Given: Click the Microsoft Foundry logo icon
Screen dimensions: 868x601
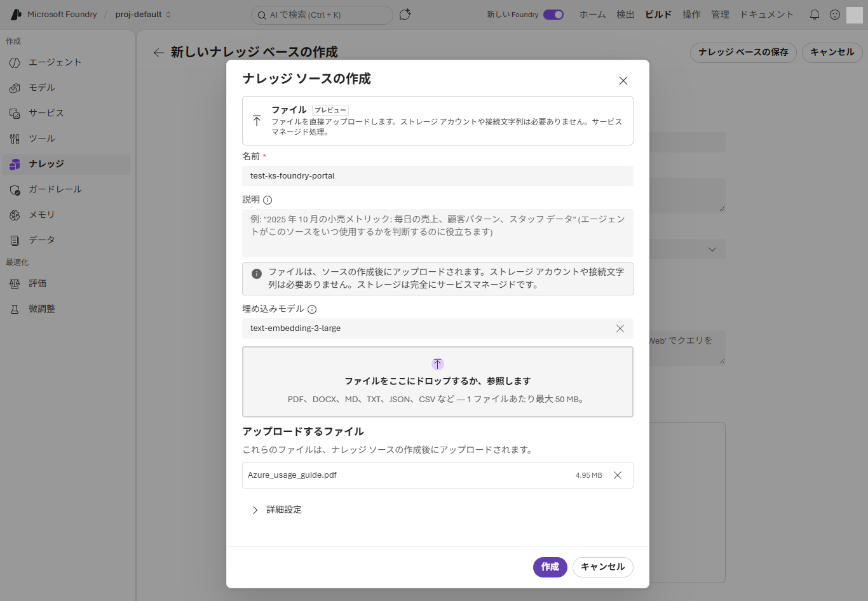Looking at the screenshot, I should 17,14.
